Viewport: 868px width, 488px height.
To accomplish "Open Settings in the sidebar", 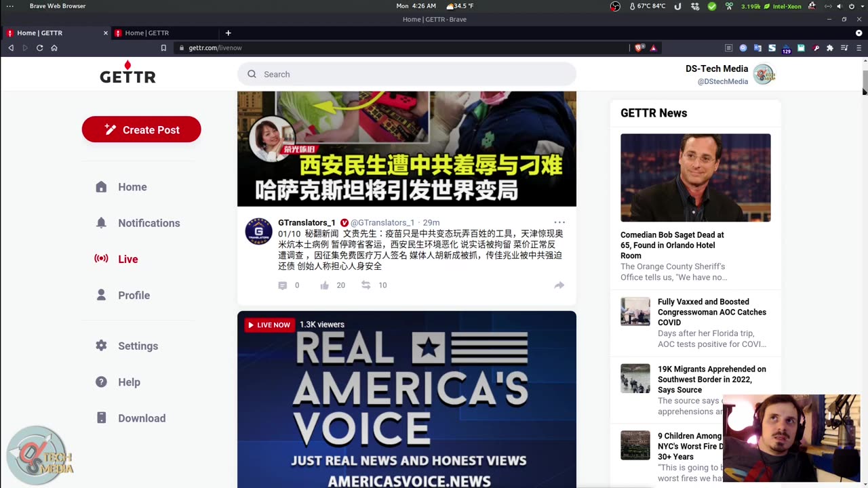I will coord(138,346).
